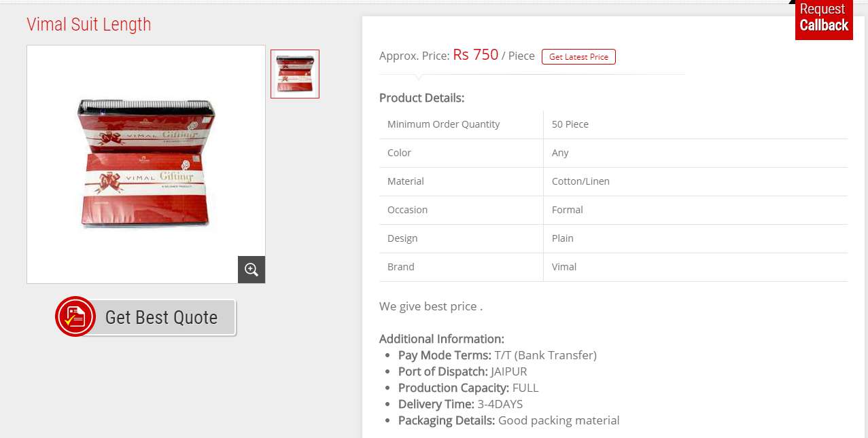Image resolution: width=868 pixels, height=438 pixels.
Task: Open the Request Callback tab
Action: [x=824, y=19]
